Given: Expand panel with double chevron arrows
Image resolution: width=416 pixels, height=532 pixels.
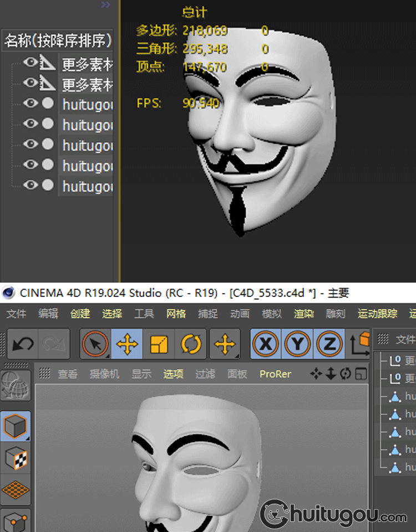Looking at the screenshot, I should coord(105,5).
